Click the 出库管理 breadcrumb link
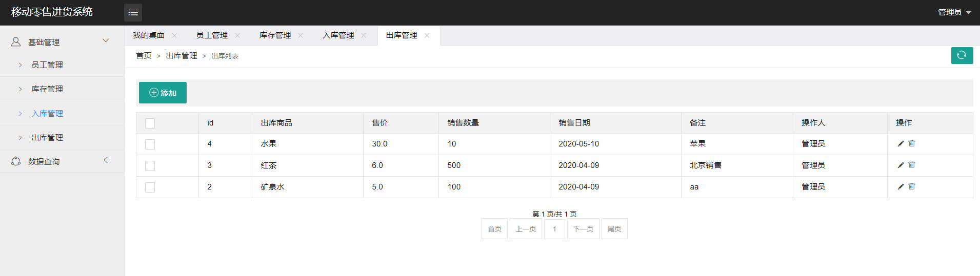The height and width of the screenshot is (276, 980). (182, 56)
